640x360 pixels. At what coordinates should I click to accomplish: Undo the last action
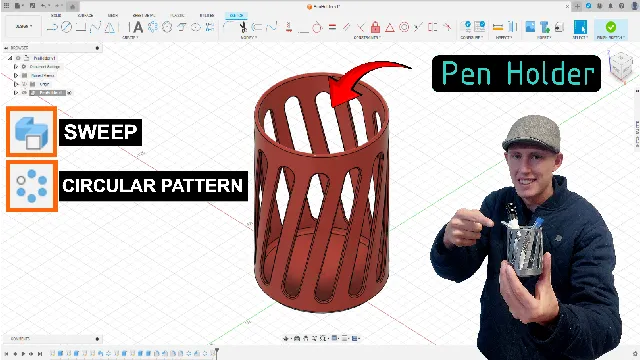(44, 6)
